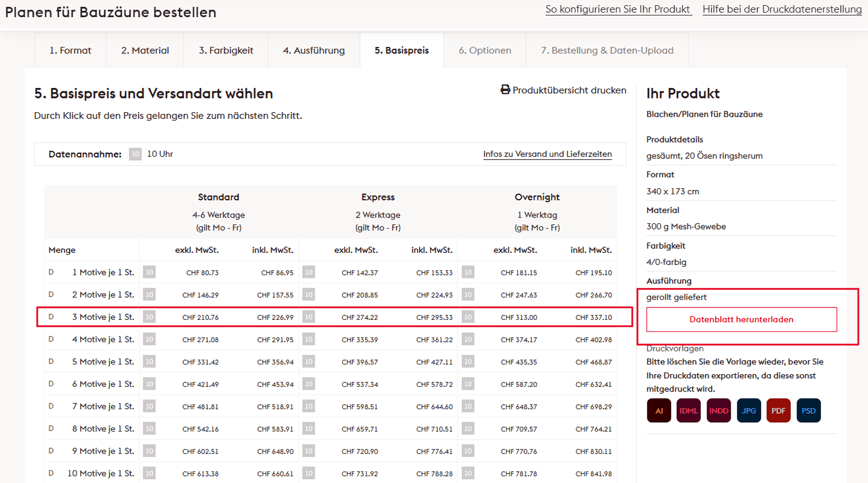
Task: Open the 2. Material tab
Action: click(x=145, y=50)
